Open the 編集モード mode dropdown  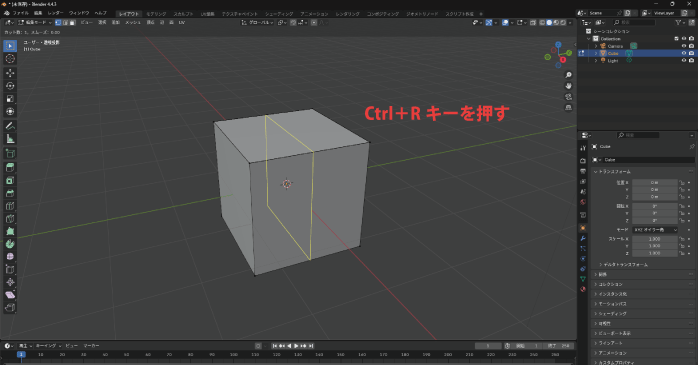[35, 22]
